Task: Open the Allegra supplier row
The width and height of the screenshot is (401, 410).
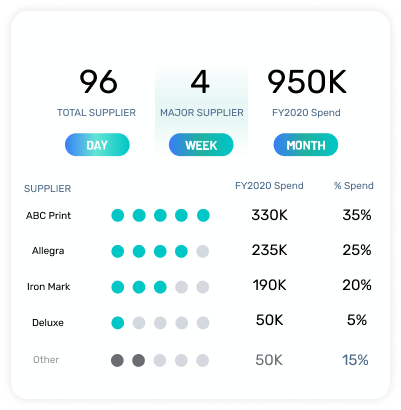Action: pyautogui.click(x=199, y=251)
